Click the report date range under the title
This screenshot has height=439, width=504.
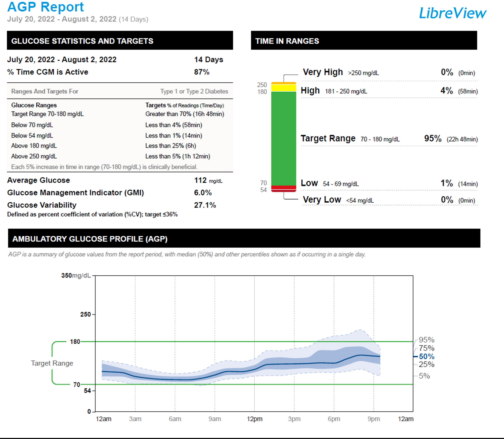pyautogui.click(x=78, y=19)
